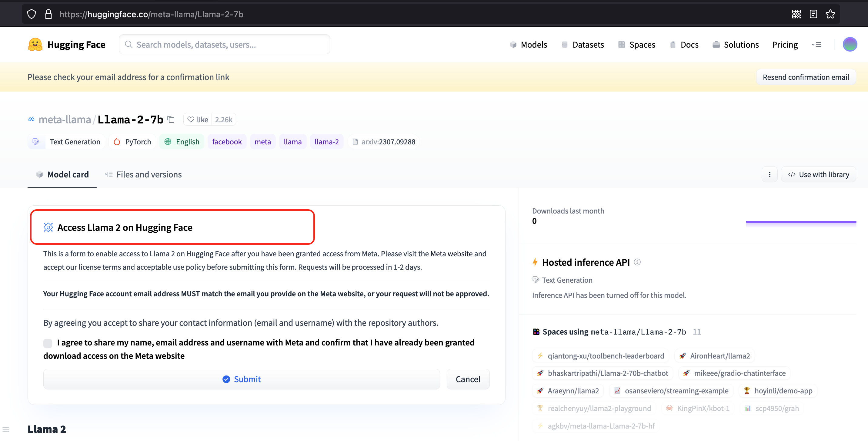Screen dimensions: 868x441
Task: Click the Hugging Face smiley logo
Action: pyautogui.click(x=35, y=44)
